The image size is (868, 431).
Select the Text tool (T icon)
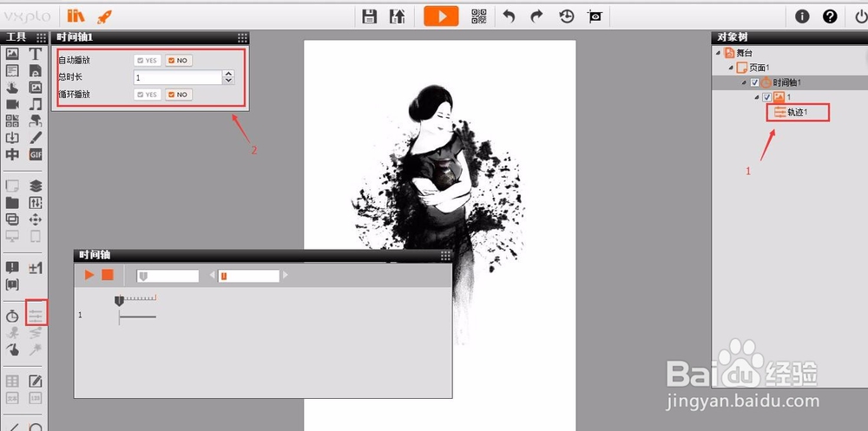tap(36, 55)
